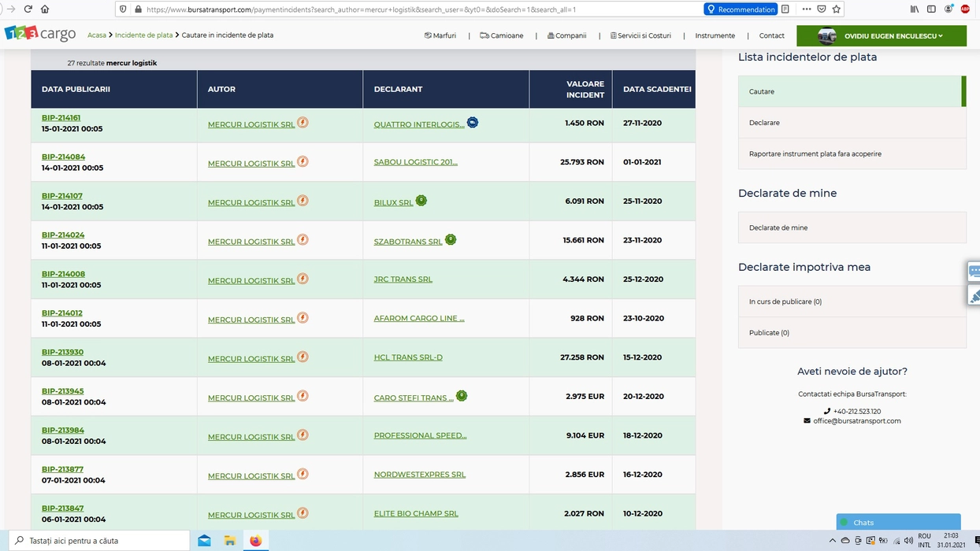Click the green badge next to CARO STEFI TRANS
This screenshot has width=980, height=551.
[x=462, y=395]
